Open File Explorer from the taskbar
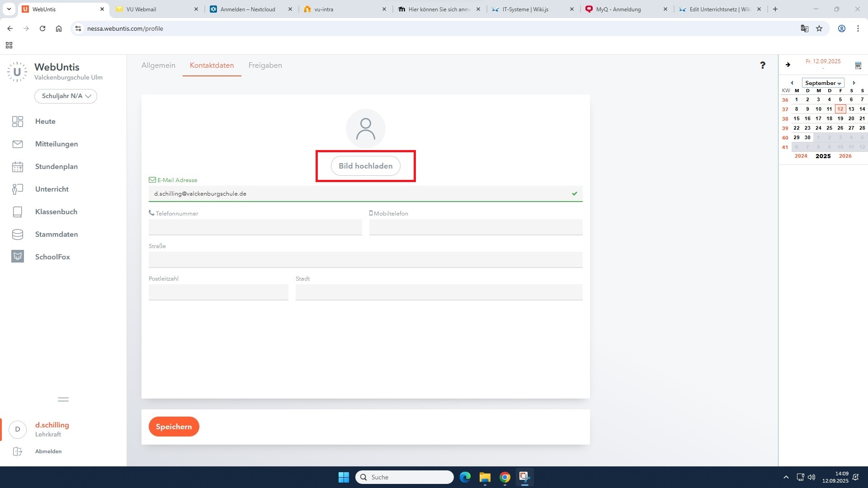This screenshot has height=488, width=868. click(485, 477)
